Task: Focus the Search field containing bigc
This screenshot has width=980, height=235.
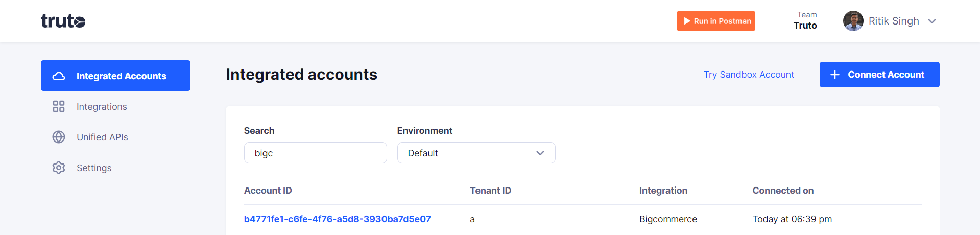Action: click(x=315, y=153)
